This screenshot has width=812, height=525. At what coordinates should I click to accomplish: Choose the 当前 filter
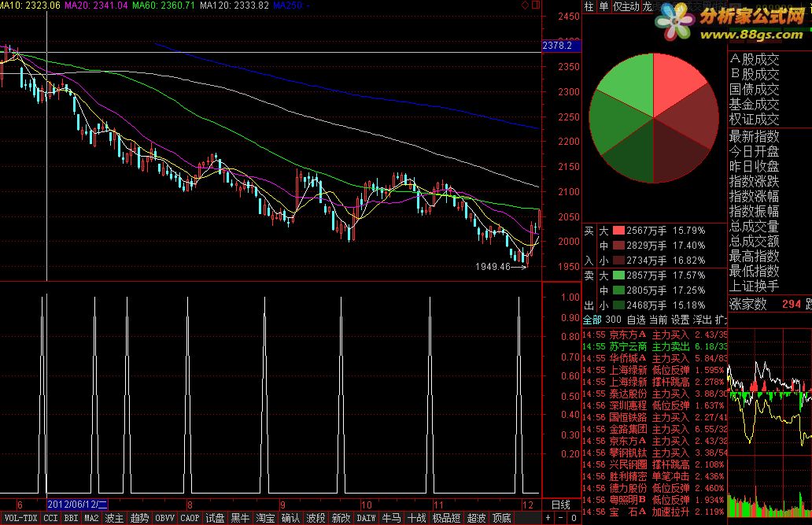[x=659, y=320]
